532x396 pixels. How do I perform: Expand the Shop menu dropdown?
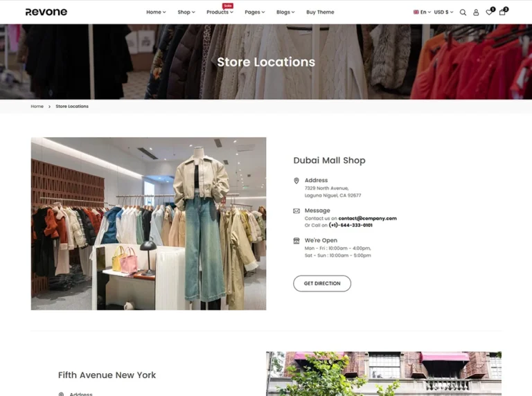point(186,12)
